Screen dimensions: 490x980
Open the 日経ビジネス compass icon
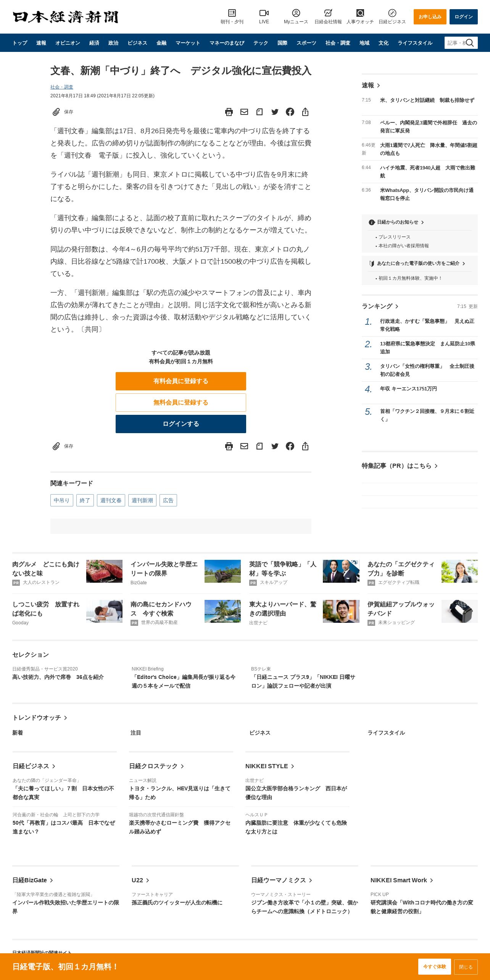(x=392, y=13)
